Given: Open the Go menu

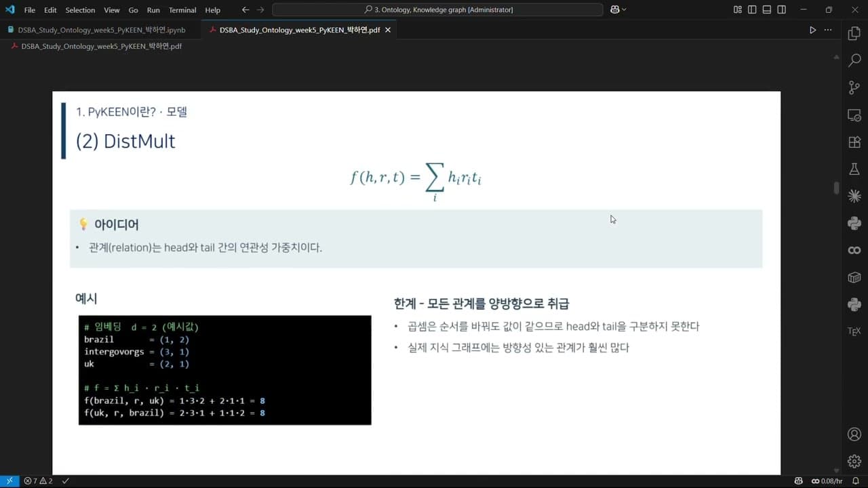Looking at the screenshot, I should 133,10.
